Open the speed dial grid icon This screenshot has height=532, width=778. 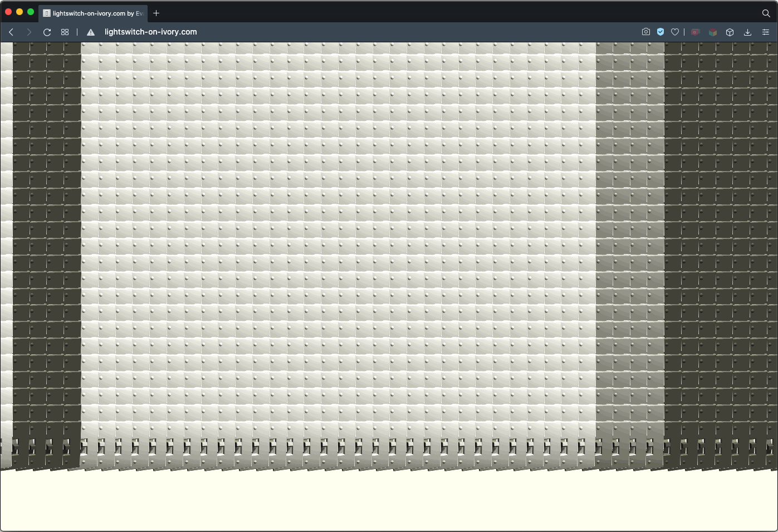pyautogui.click(x=65, y=32)
